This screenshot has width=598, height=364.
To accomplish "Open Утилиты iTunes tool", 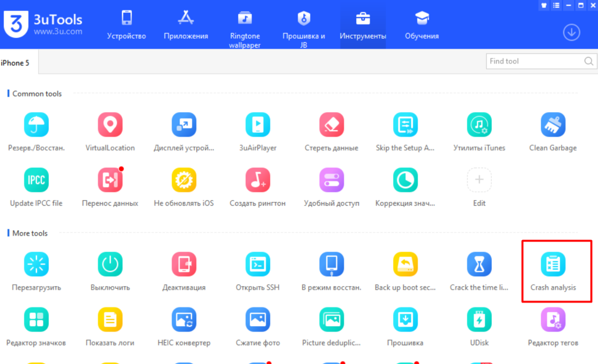I will 479,125.
